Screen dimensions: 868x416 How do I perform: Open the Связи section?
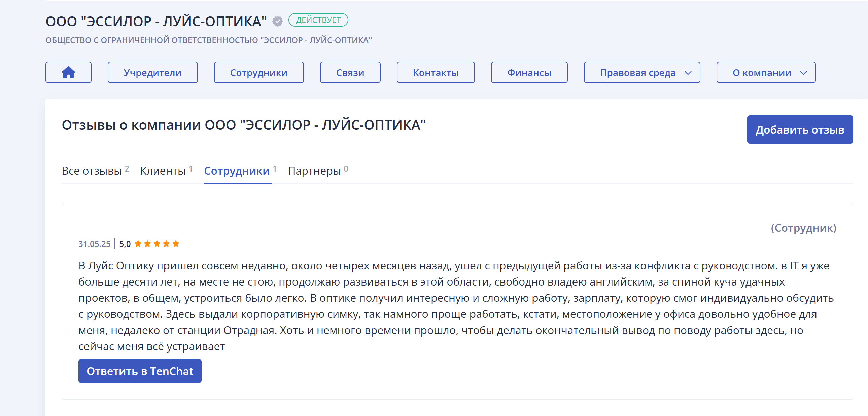coord(350,72)
